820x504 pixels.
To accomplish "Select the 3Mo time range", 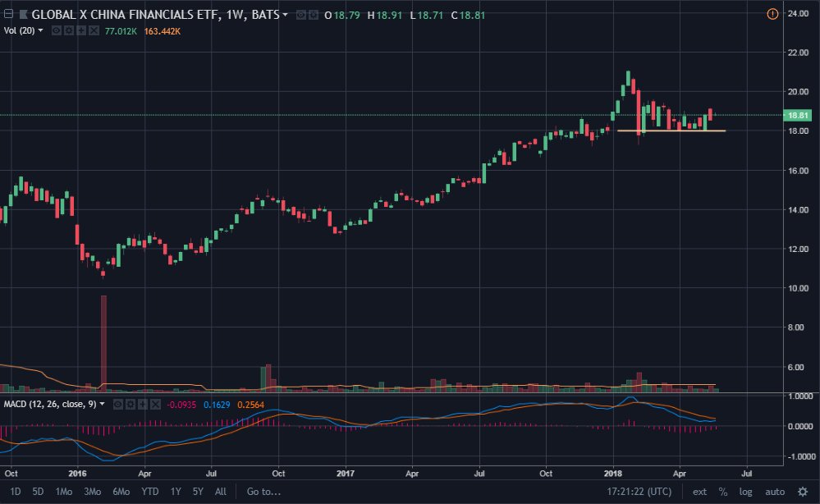I will (93, 492).
